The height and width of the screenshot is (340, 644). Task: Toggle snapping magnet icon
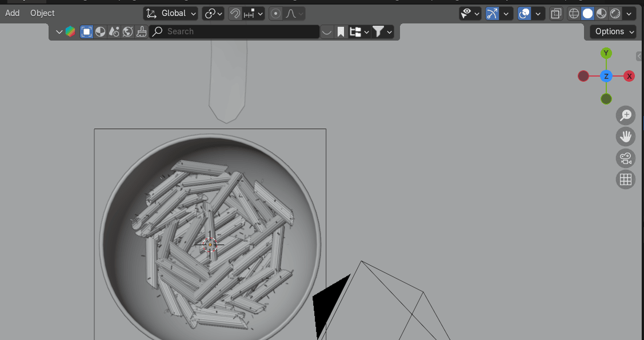pyautogui.click(x=235, y=14)
